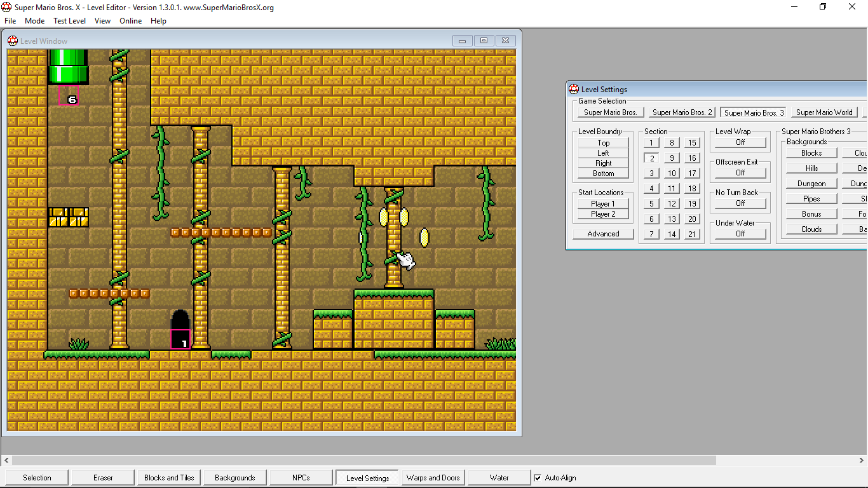Switch to section 21

[x=692, y=234]
